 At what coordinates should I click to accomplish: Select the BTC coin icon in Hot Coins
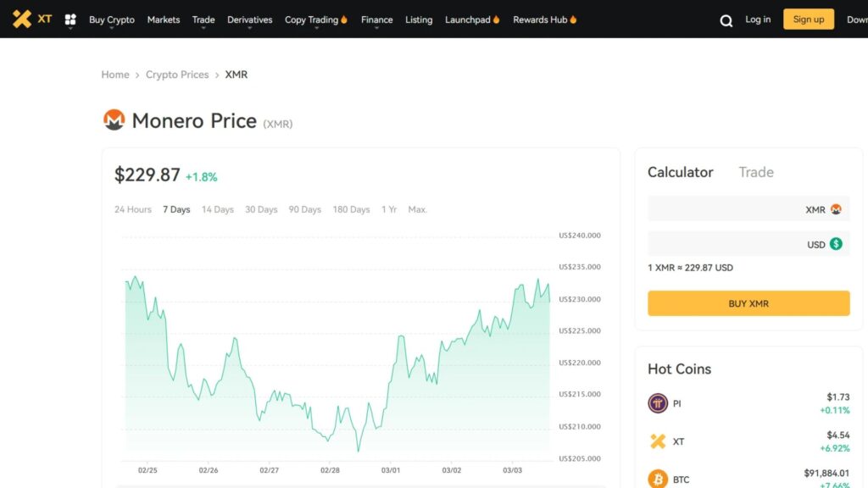[658, 479]
